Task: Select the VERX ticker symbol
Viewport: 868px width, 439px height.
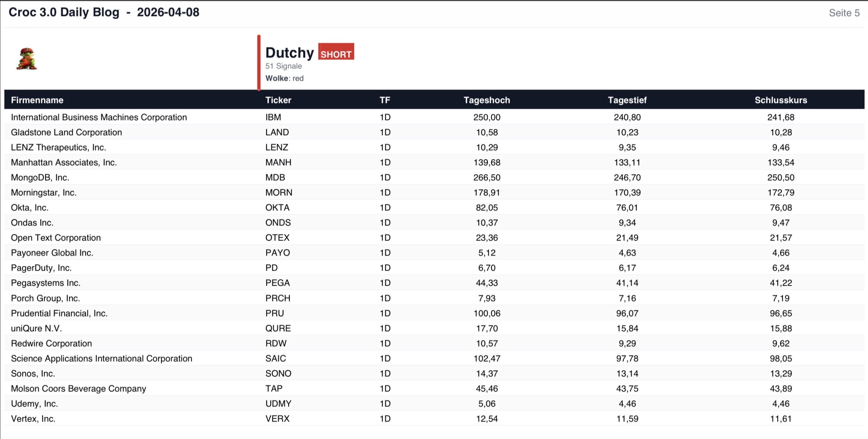Action: point(277,418)
